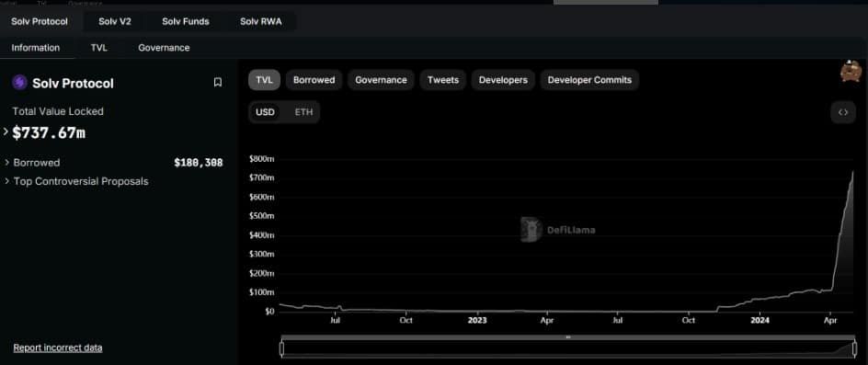Bookmark Solv Protocol with the bookmark icon
Viewport: 868px width, 365px height.
(x=218, y=83)
